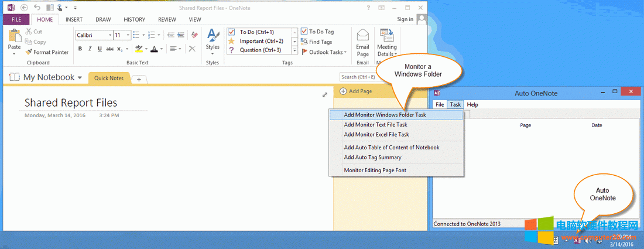
Task: Click the Format Painter icon
Action: [x=29, y=52]
